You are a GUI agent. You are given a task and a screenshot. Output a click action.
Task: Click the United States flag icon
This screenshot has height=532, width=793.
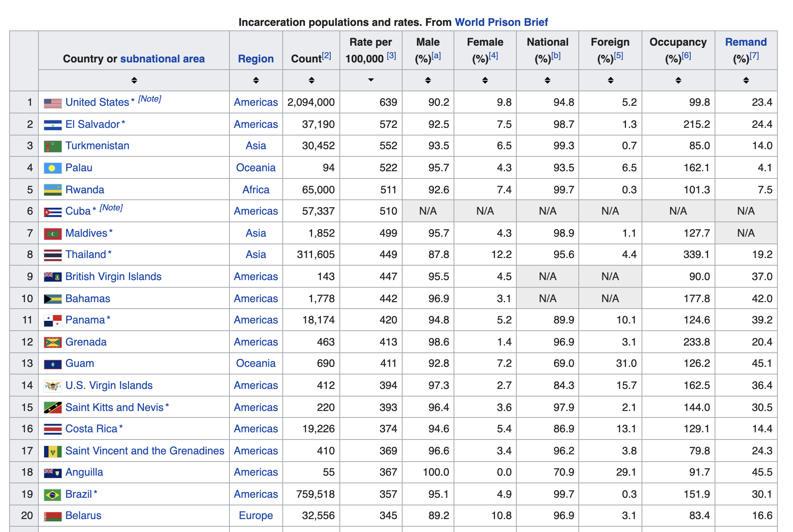coord(53,103)
